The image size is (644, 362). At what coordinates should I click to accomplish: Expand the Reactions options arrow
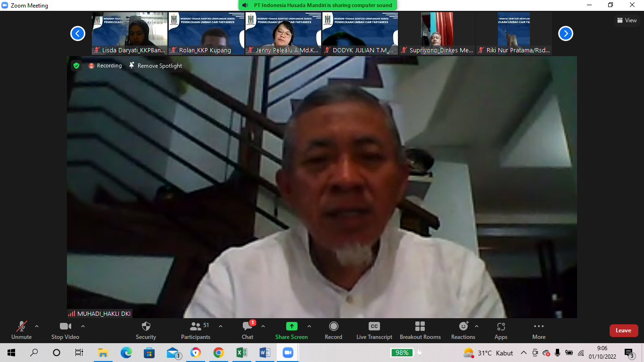coord(477,326)
